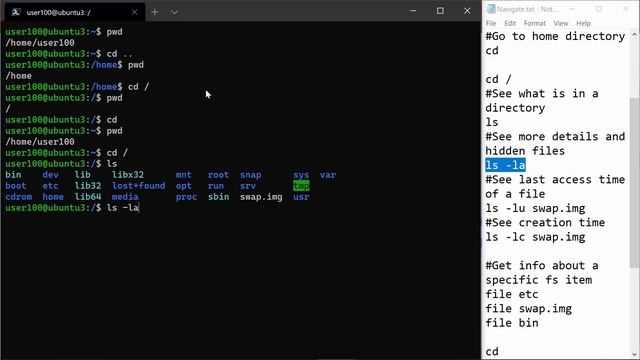Select the user100@ubuntu3 terminal tab

click(75, 12)
